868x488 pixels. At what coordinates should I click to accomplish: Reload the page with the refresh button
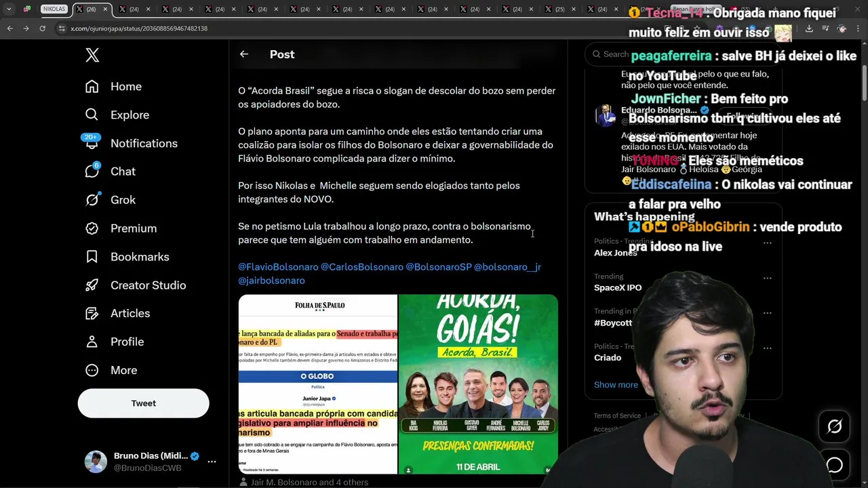coord(42,28)
